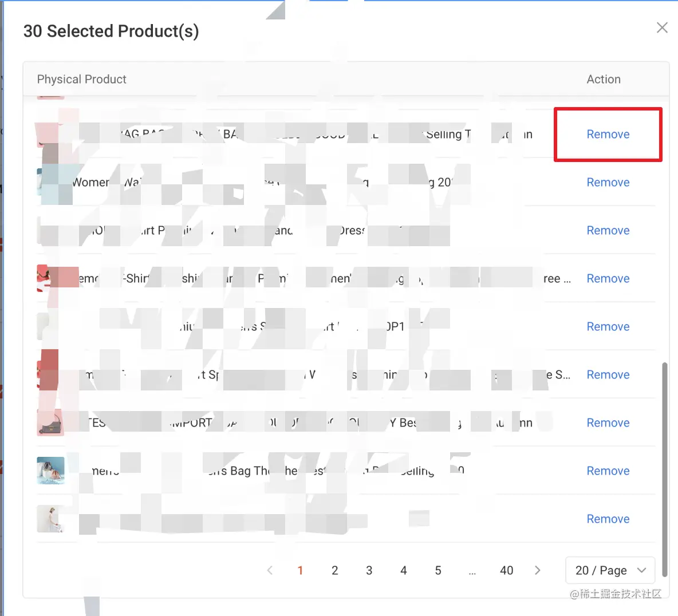Remove the Bag best selling product
The width and height of the screenshot is (678, 616).
pos(608,471)
